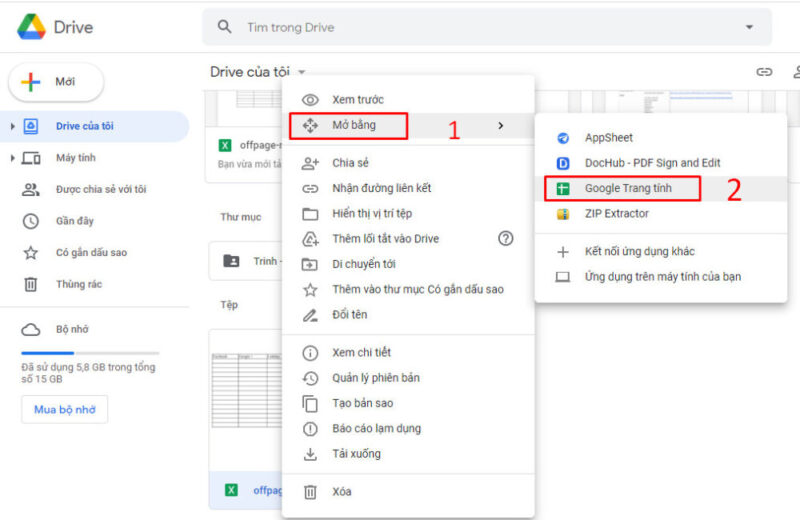
Task: Select Thêm vào thư mục Có gắn dấu sao
Action: (x=408, y=289)
